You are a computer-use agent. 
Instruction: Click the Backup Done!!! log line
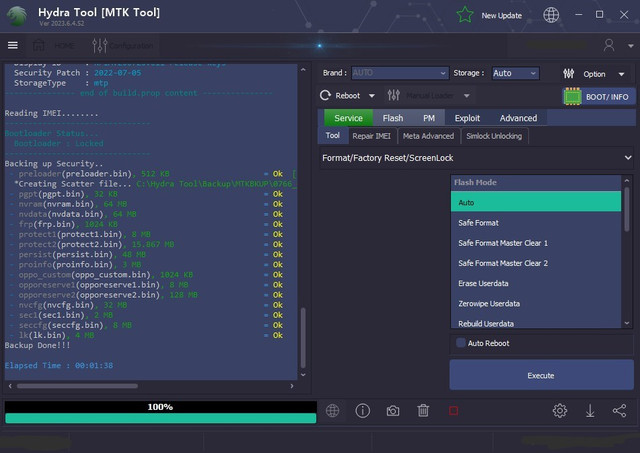pyautogui.click(x=37, y=345)
